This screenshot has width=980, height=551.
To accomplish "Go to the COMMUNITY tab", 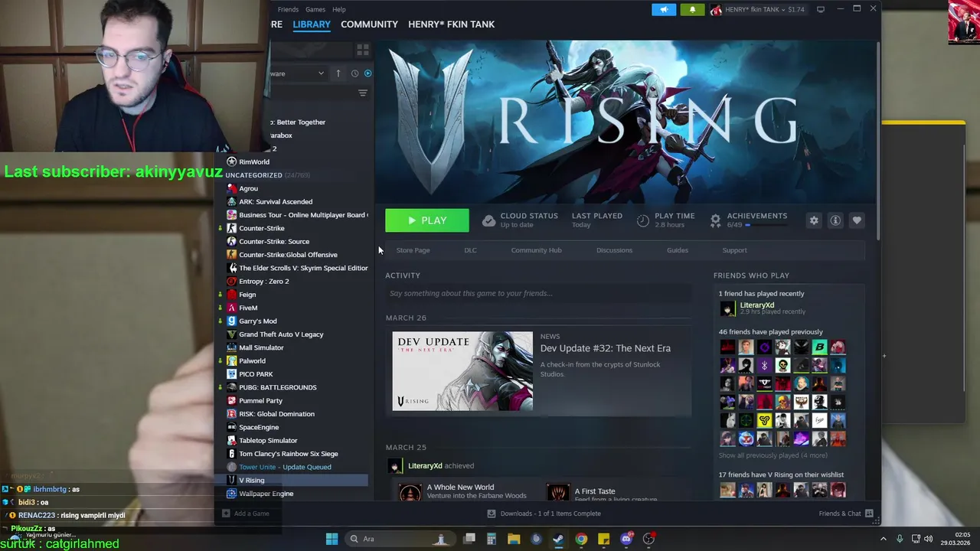I will pos(369,24).
